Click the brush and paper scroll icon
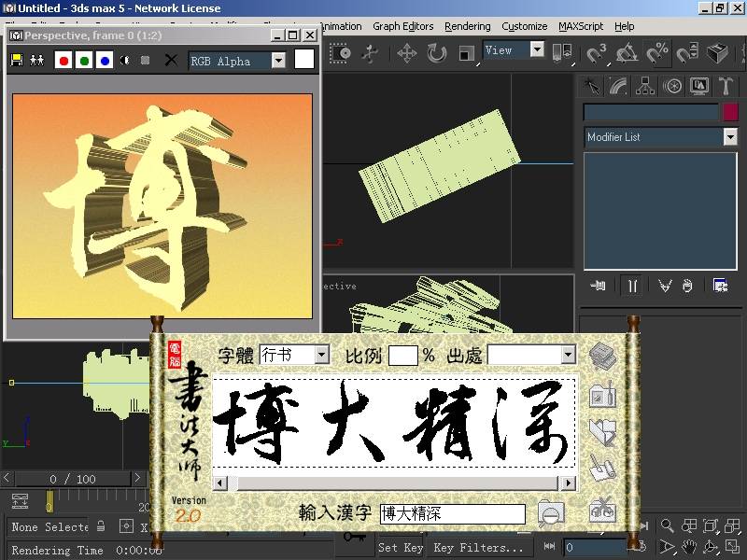 [x=602, y=468]
